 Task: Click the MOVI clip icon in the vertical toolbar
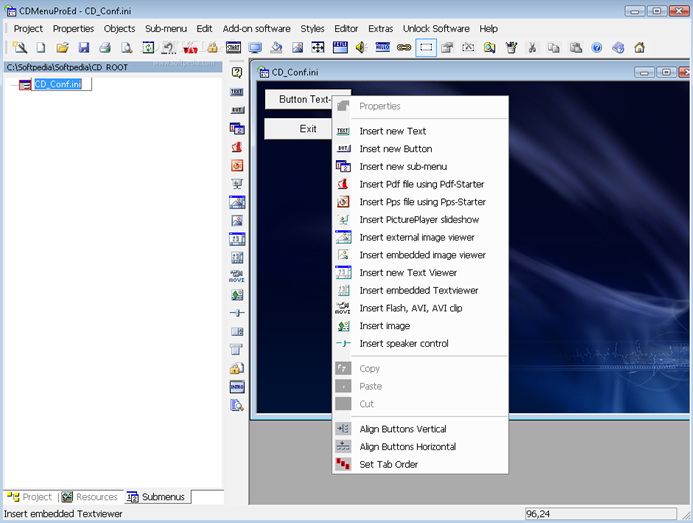[237, 276]
